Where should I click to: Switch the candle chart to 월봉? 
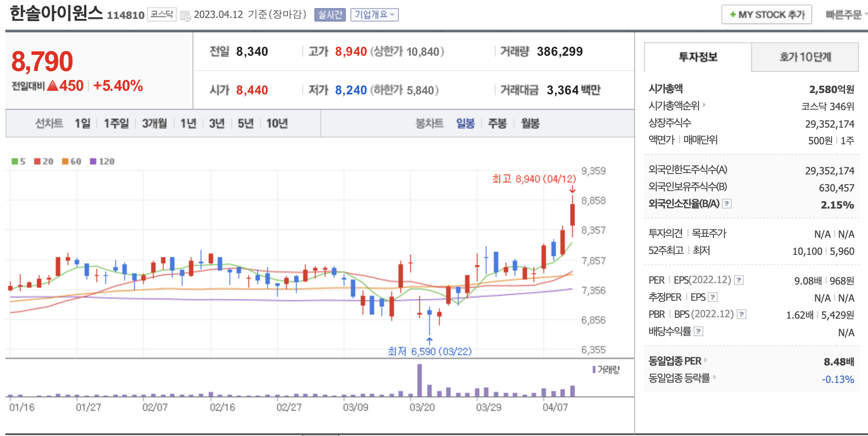click(x=530, y=124)
